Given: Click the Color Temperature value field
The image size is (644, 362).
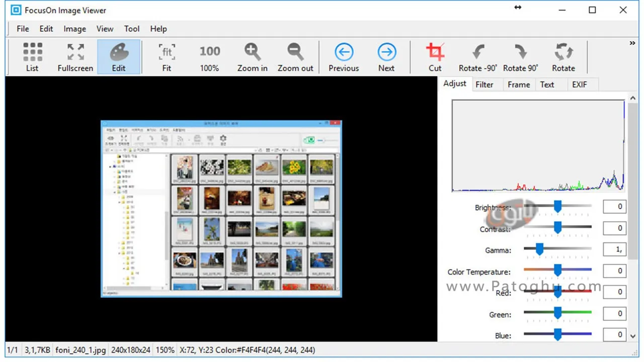Looking at the screenshot, I should coord(614,271).
